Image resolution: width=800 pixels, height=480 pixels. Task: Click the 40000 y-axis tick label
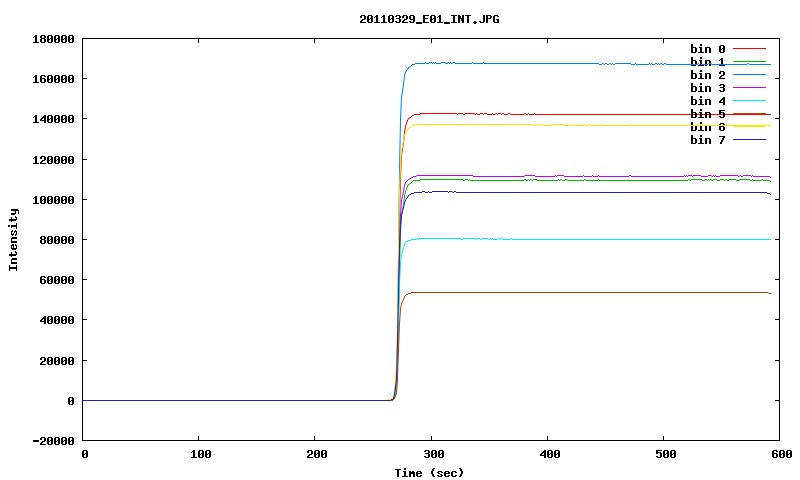coord(57,320)
